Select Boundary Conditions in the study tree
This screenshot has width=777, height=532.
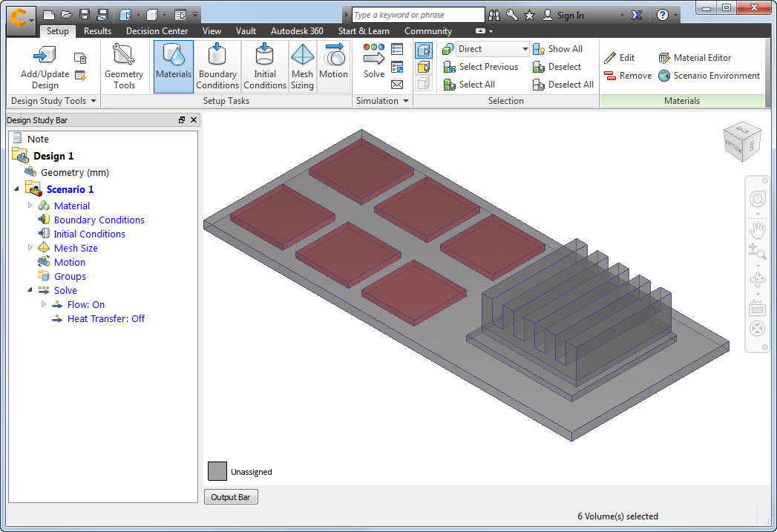(x=99, y=220)
